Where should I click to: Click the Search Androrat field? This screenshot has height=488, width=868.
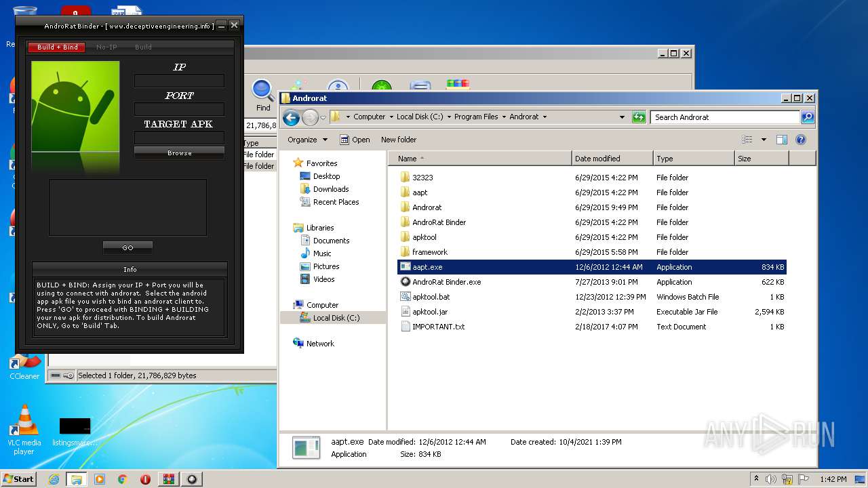coord(726,117)
